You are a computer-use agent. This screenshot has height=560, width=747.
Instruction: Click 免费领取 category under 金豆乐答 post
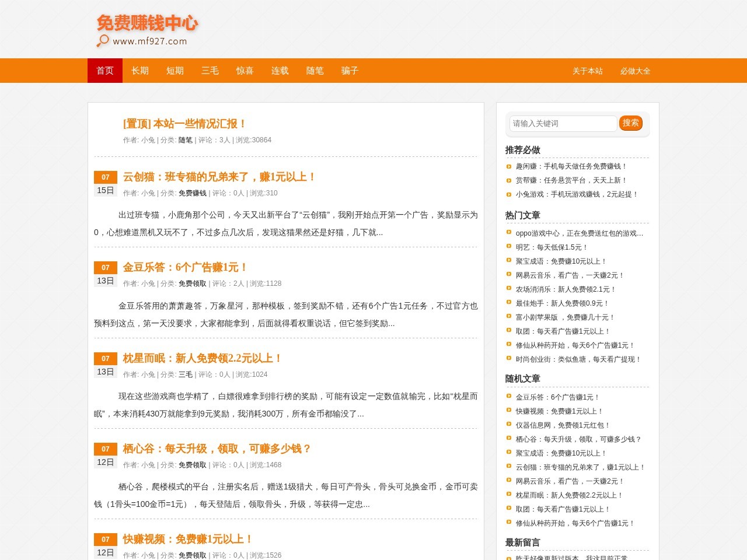pos(193,283)
